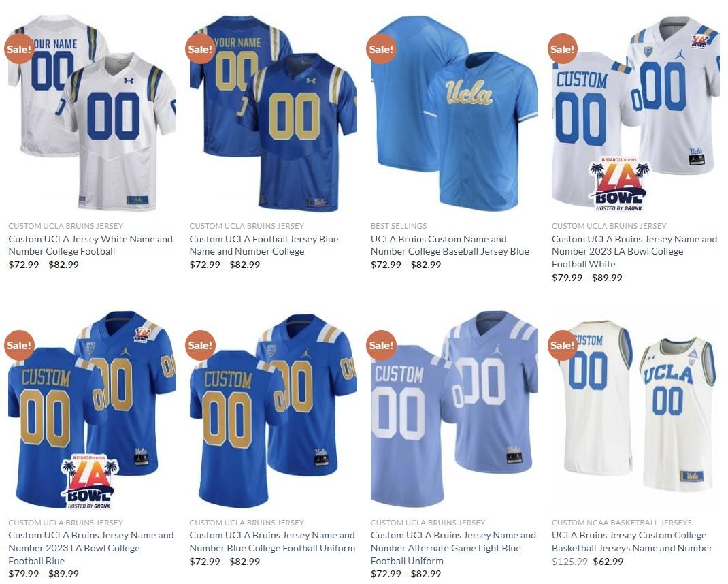Image resolution: width=728 pixels, height=584 pixels.
Task: Click Sale badge on basketball jersey
Action: point(562,345)
